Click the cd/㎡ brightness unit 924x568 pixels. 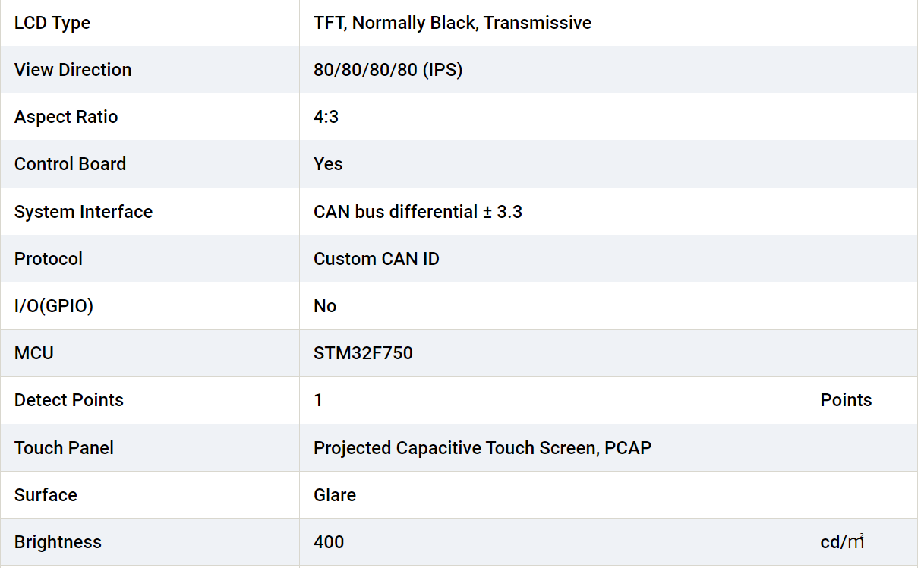(x=842, y=542)
